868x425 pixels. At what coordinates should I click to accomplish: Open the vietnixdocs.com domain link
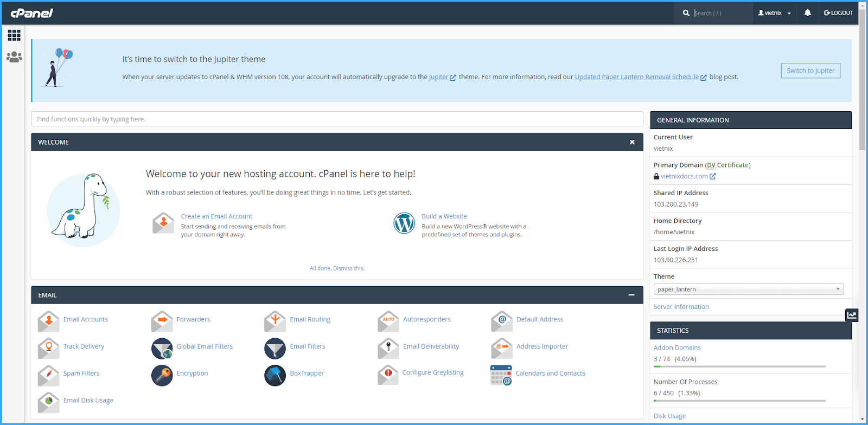point(688,176)
